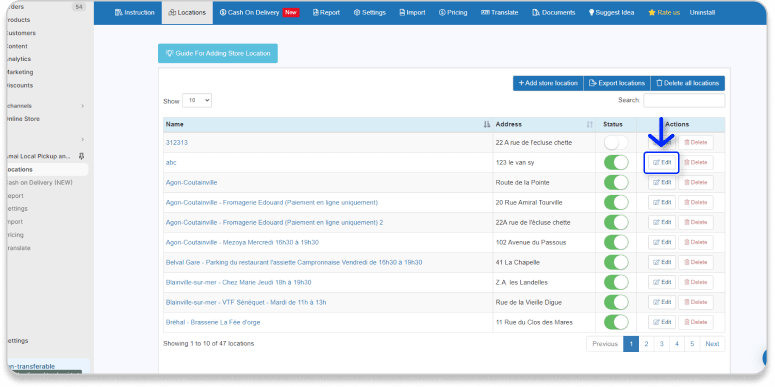
Task: Enable the 312313 location status toggle
Action: [616, 142]
